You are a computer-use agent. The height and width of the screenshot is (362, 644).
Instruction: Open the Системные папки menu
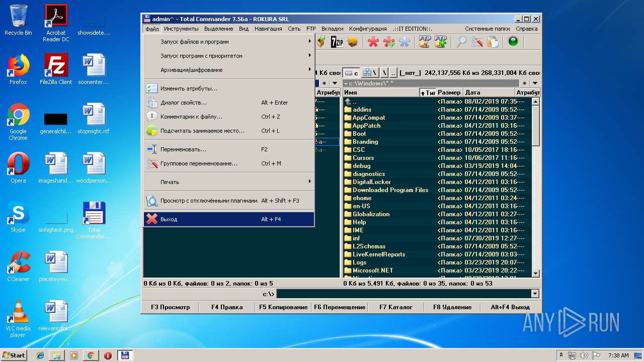coord(487,29)
